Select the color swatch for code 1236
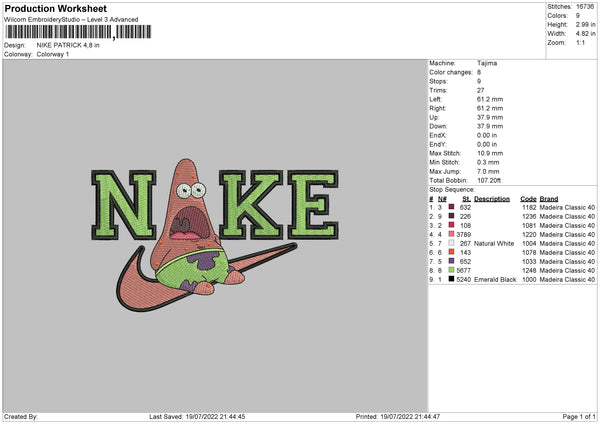This screenshot has height=424, width=600. (x=452, y=216)
